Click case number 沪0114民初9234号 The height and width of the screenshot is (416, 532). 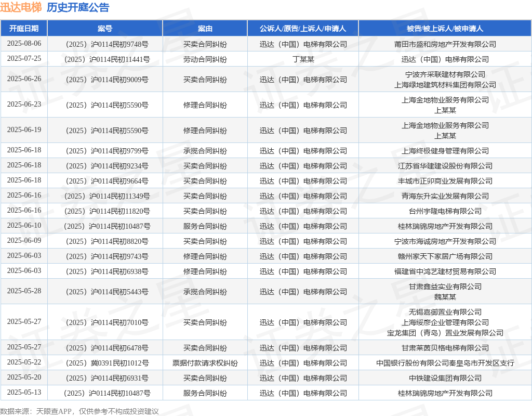coord(107,166)
